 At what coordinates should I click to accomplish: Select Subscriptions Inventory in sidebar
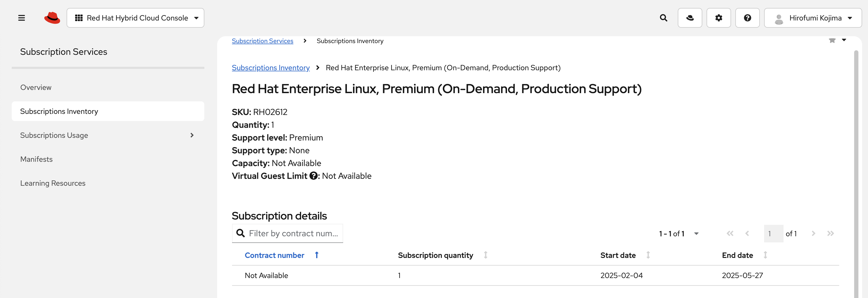click(x=108, y=111)
